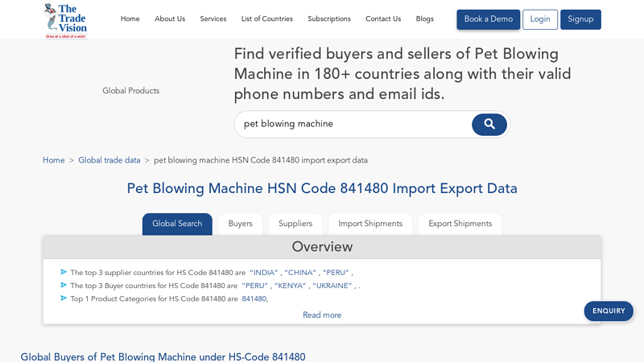Click the Global Buyers of Pet Blowing Machine heading
The image size is (644, 362).
(163, 356)
